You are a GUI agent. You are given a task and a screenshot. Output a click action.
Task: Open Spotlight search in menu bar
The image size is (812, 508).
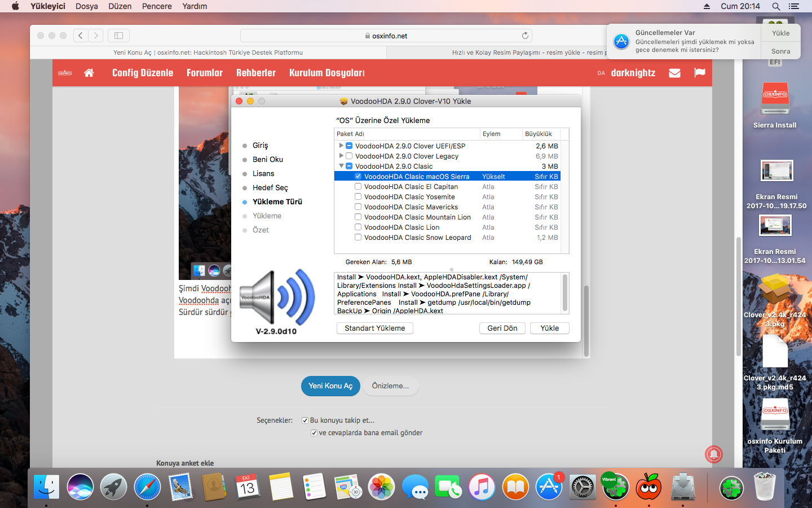click(776, 6)
